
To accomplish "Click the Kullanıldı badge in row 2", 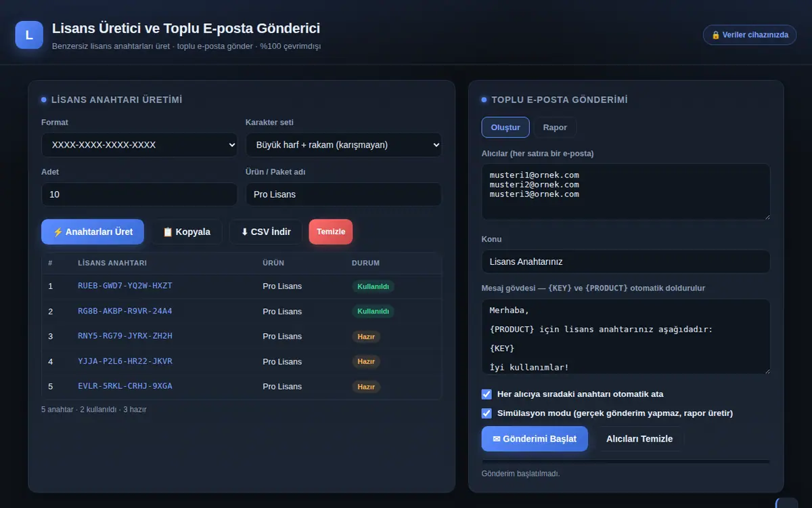I will coord(373,312).
